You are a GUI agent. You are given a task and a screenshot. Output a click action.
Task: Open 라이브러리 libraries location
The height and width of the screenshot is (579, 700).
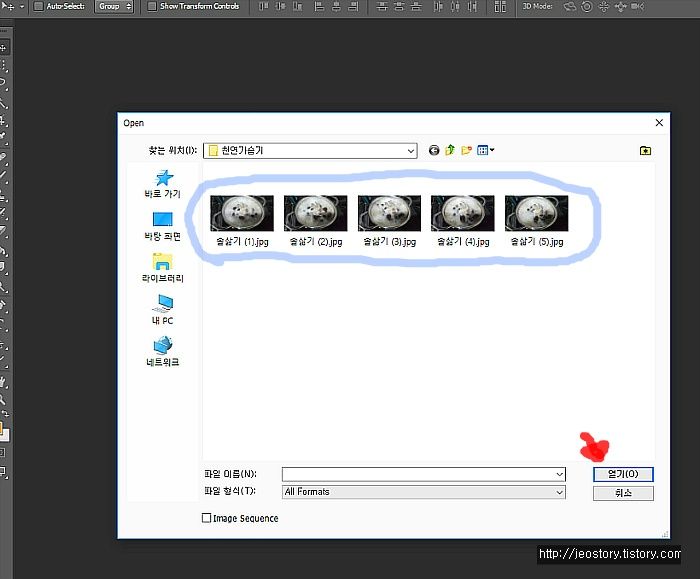[x=162, y=268]
